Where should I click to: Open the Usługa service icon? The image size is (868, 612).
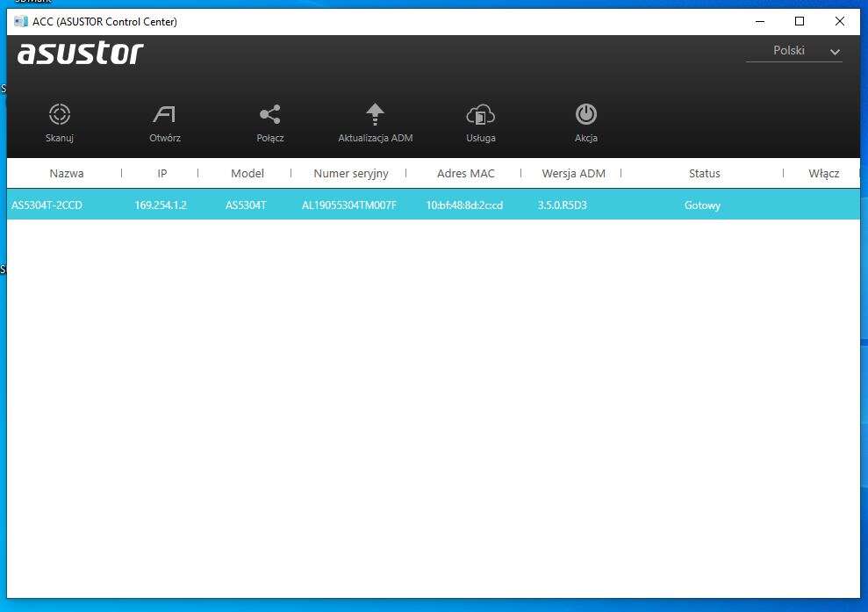[481, 115]
